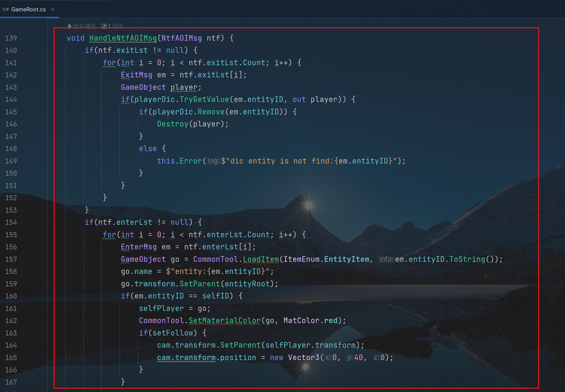Click 'go.name' on line 158
The image size is (565, 392).
(x=136, y=271)
